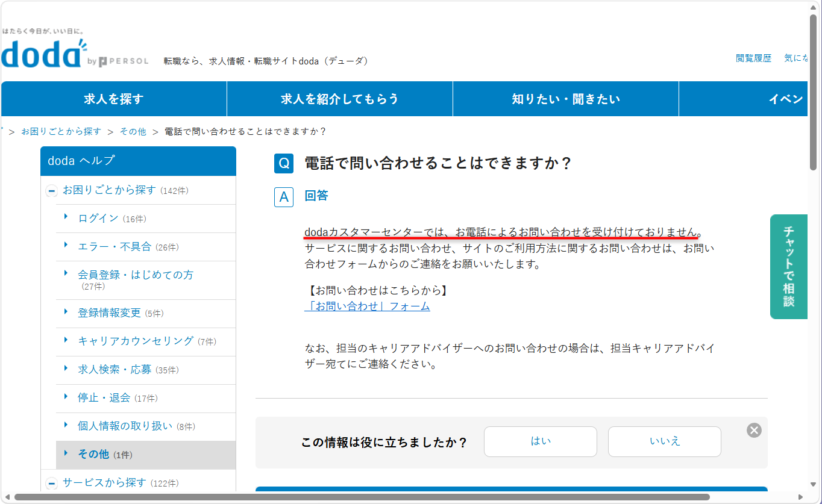Answer いいえ to the helpful survey
The image size is (822, 504).
pos(665,441)
